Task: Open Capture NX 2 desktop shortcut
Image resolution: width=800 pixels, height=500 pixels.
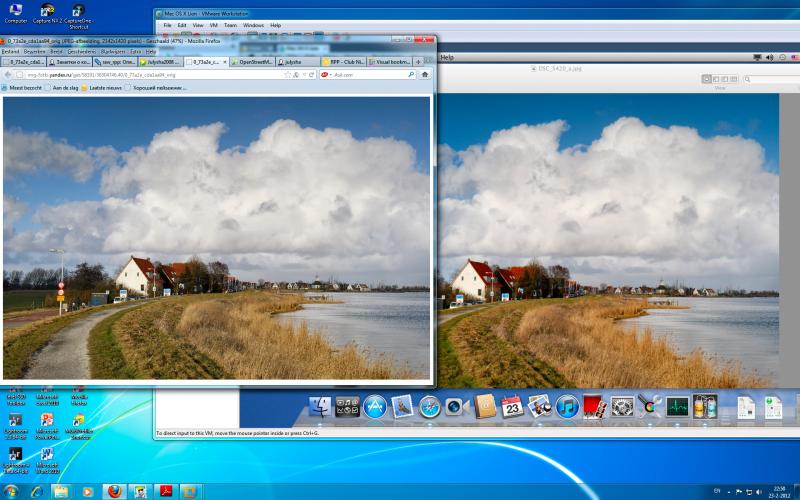Action: 47,13
